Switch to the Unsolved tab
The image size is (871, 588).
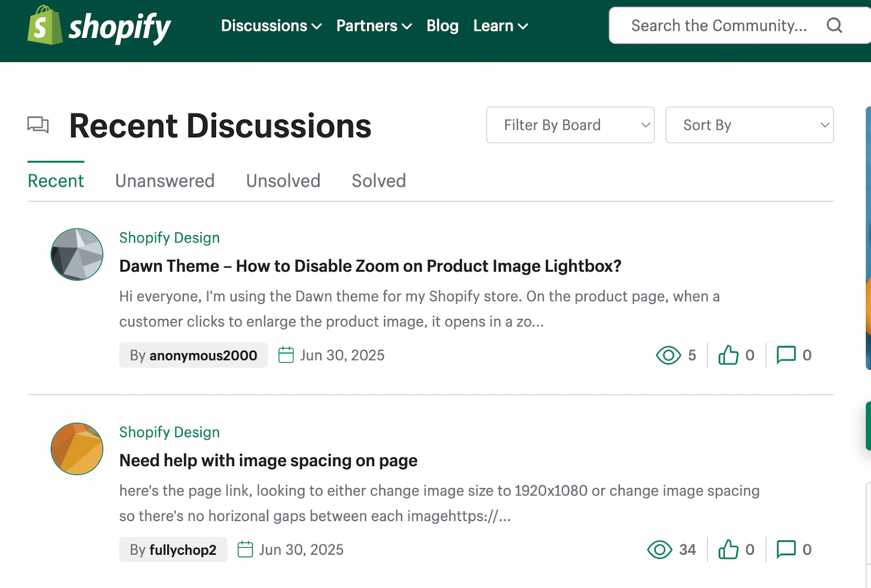point(283,181)
